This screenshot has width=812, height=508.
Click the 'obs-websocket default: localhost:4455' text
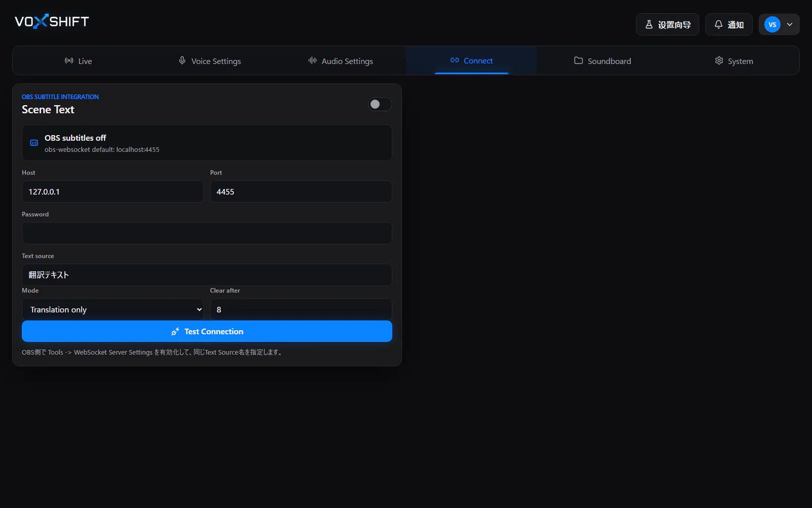click(102, 149)
